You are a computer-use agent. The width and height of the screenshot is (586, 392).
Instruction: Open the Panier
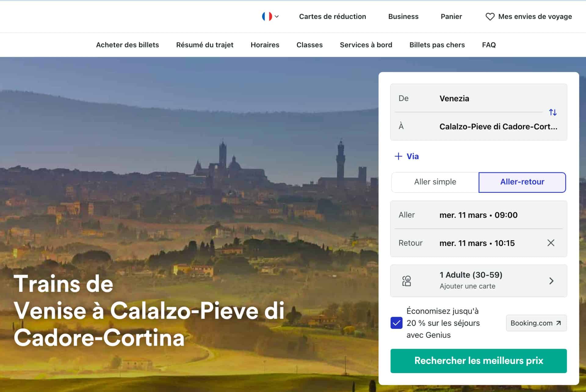(x=451, y=17)
